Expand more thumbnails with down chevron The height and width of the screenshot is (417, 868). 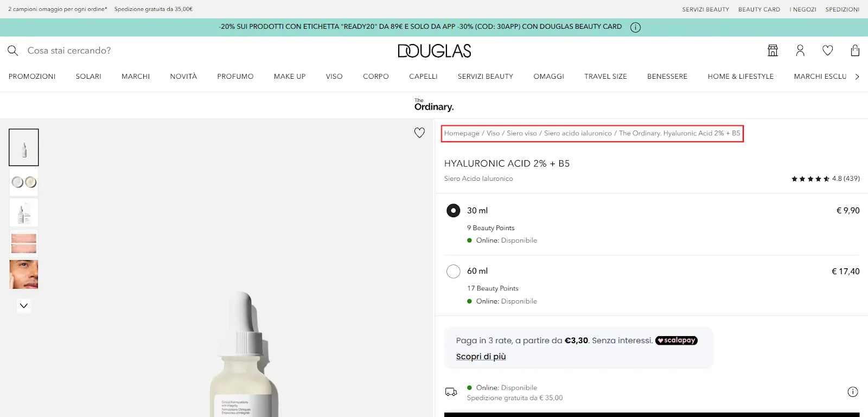pos(24,306)
